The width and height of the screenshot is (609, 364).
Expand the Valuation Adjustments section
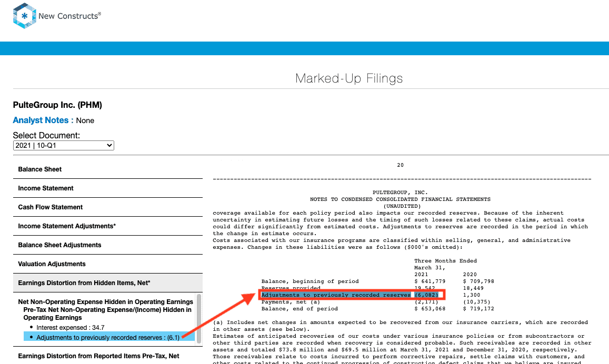coord(108,264)
